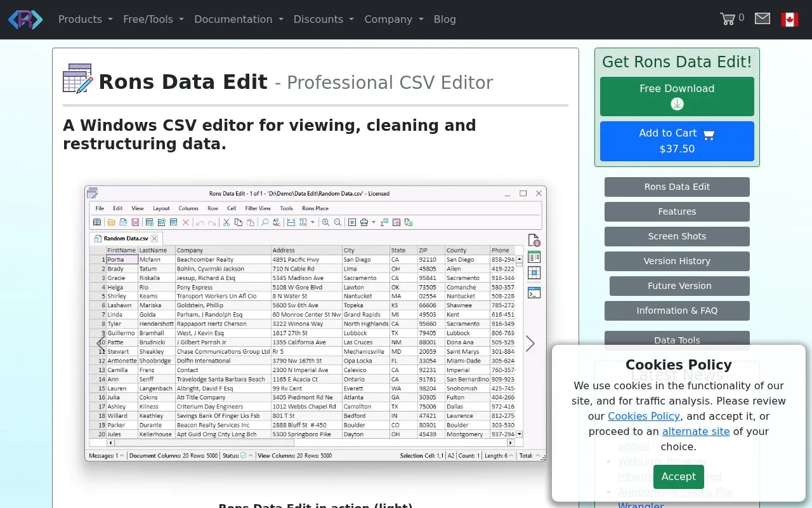This screenshot has height=508, width=812.
Task: Open the Discounts dropdown
Action: click(x=324, y=19)
